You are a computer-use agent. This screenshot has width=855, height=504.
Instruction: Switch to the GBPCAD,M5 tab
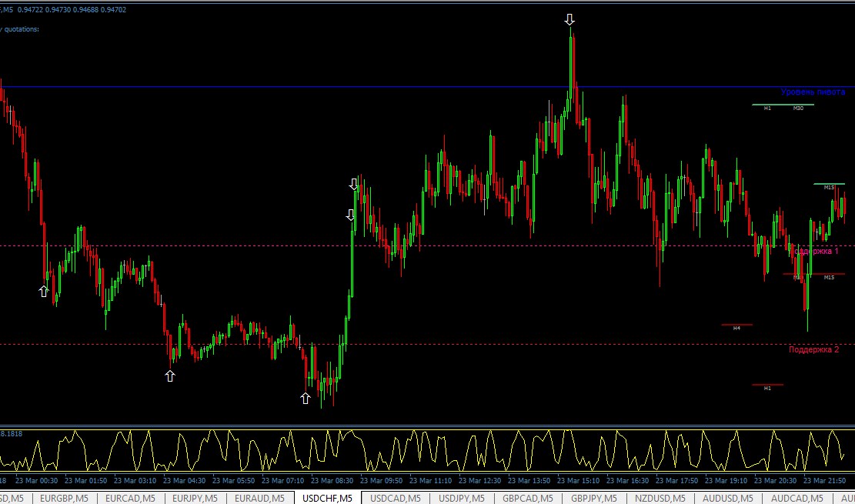[528, 498]
